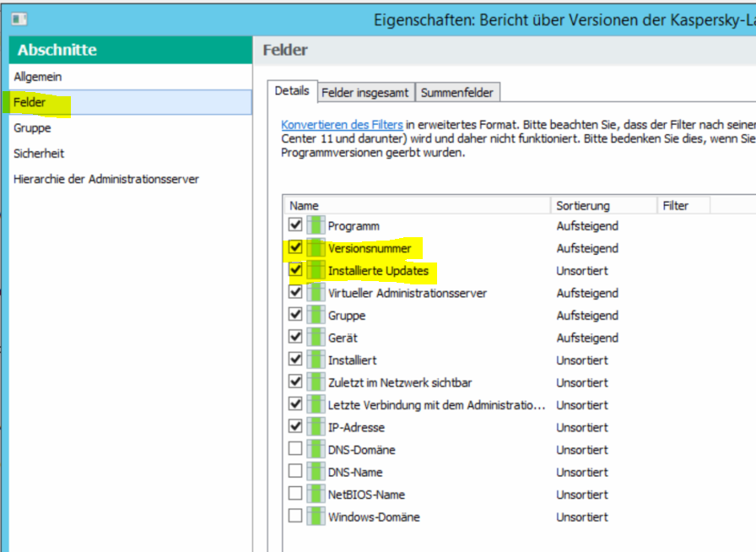The height and width of the screenshot is (552, 756).
Task: Click the field icon beside Installierte Updates
Action: tap(316, 270)
